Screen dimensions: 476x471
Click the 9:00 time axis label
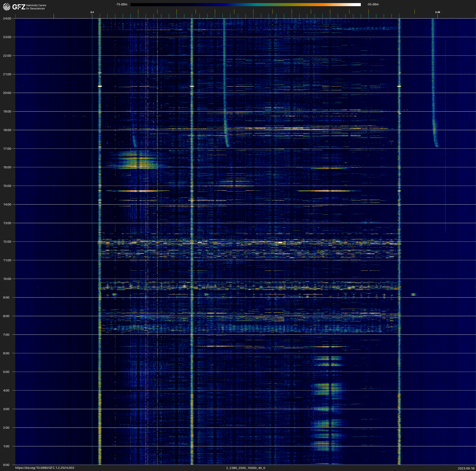[x=6, y=297]
